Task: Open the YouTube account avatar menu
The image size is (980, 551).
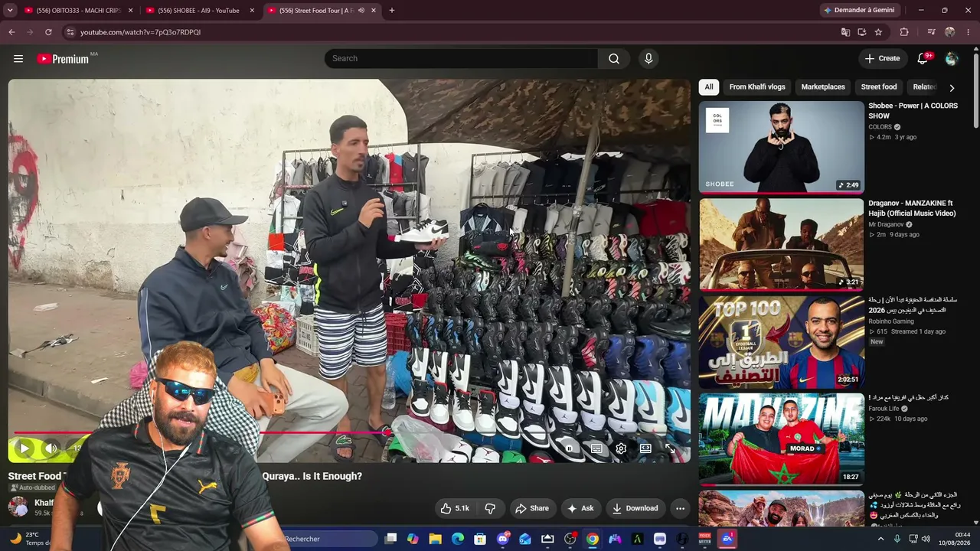Action: (952, 59)
